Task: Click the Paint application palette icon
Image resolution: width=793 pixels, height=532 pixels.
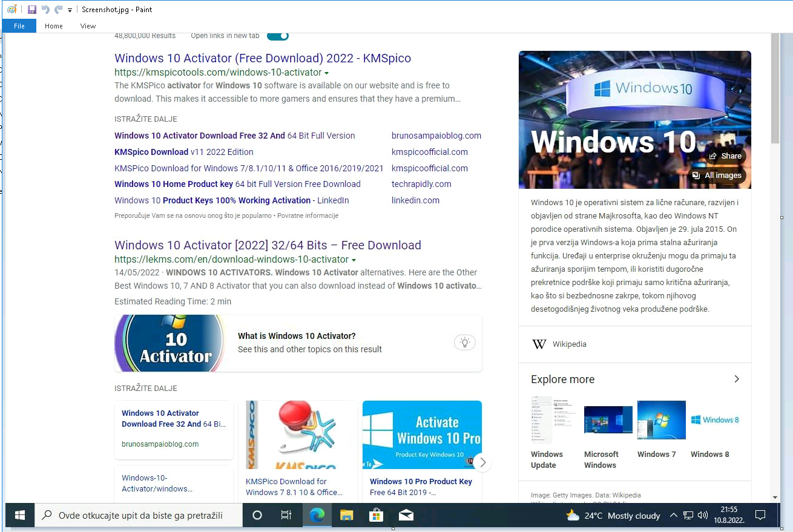Action: coord(12,10)
